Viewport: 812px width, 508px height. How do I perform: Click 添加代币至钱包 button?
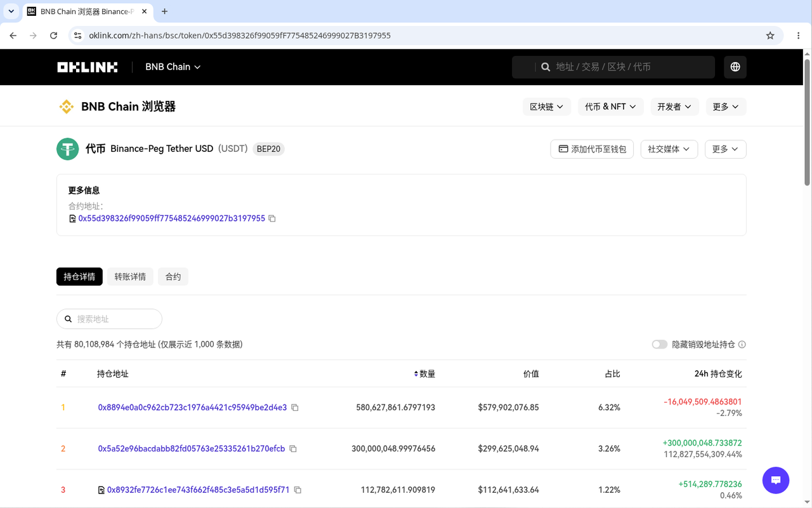[592, 149]
